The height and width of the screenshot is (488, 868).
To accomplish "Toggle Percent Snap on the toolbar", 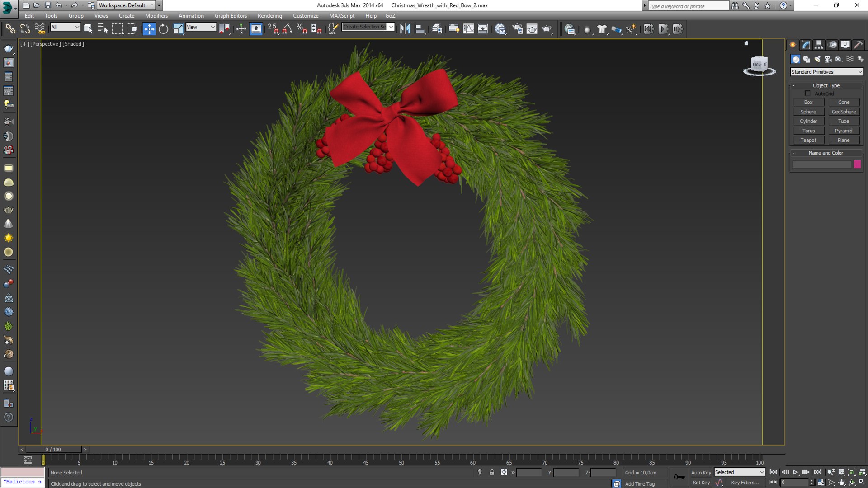I will click(x=302, y=29).
